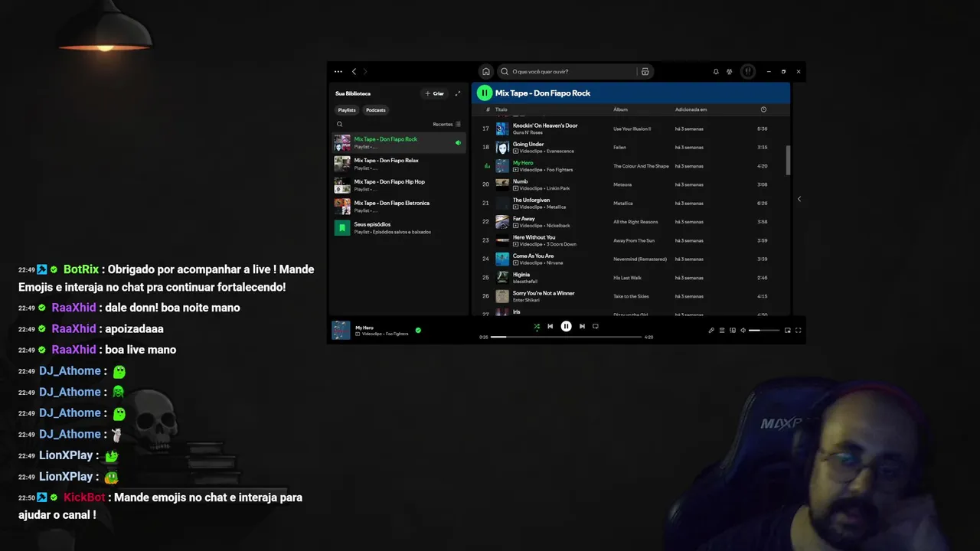980x551 pixels.
Task: Mute with the volume speaker icon
Action: tap(743, 331)
